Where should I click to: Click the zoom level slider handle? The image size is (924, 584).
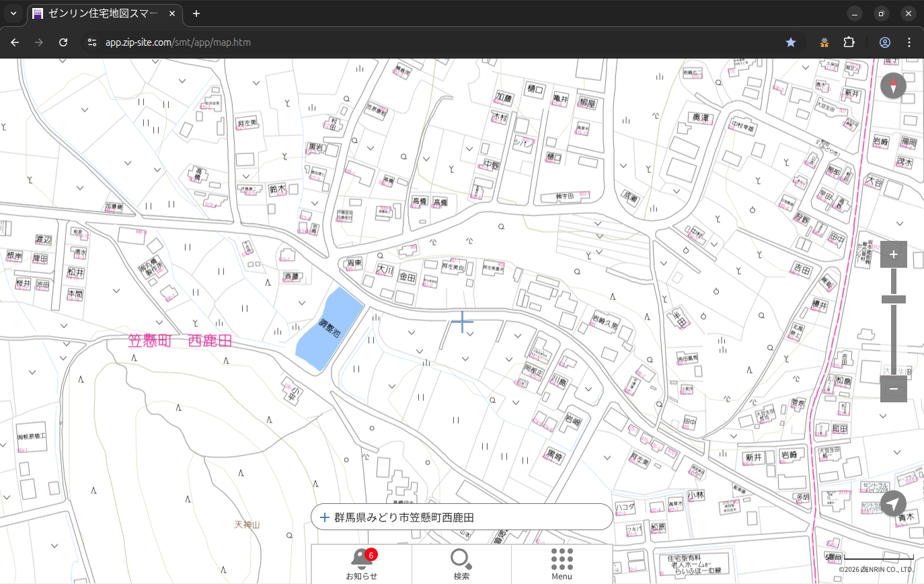893,299
